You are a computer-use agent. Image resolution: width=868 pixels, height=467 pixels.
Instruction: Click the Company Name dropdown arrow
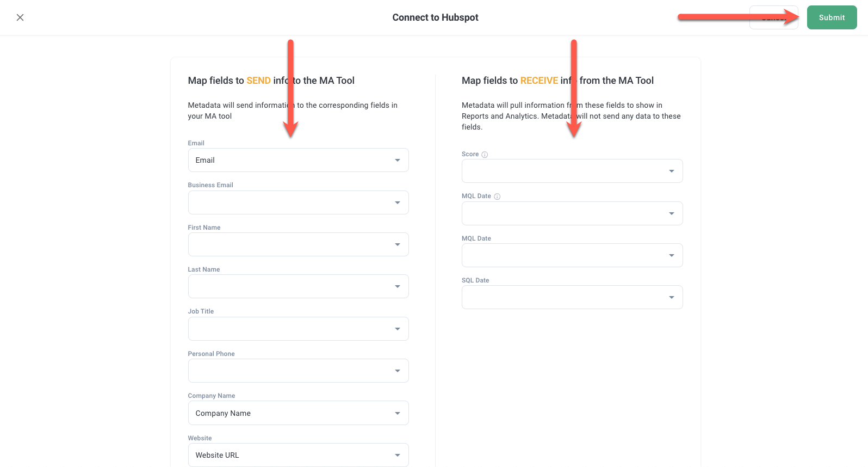click(x=398, y=413)
